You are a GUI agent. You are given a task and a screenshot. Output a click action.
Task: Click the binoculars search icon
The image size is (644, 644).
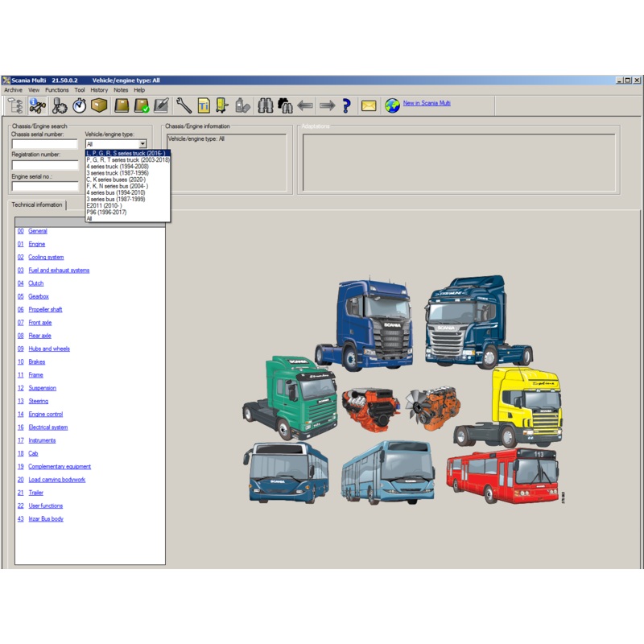[266, 106]
